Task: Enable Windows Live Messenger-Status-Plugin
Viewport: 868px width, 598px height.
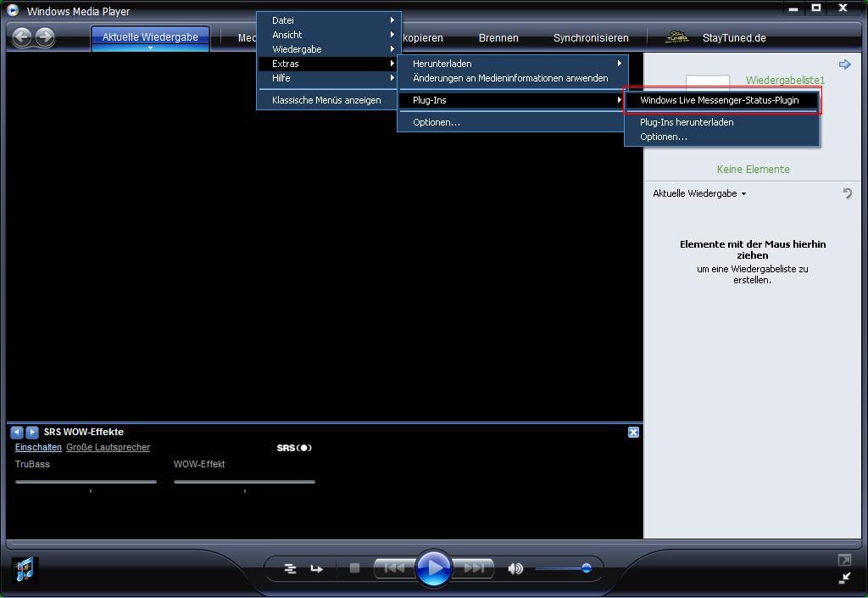Action: pos(722,100)
